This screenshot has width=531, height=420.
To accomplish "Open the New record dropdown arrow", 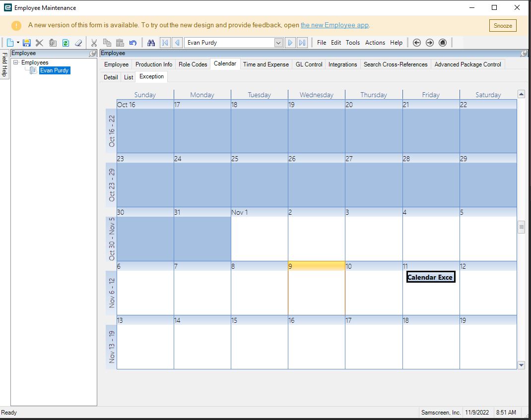I will [18, 43].
